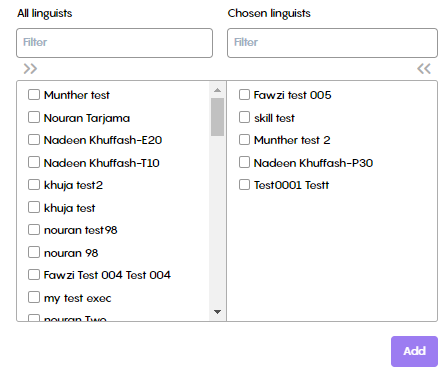Tick the skill test checkbox

[x=244, y=117]
